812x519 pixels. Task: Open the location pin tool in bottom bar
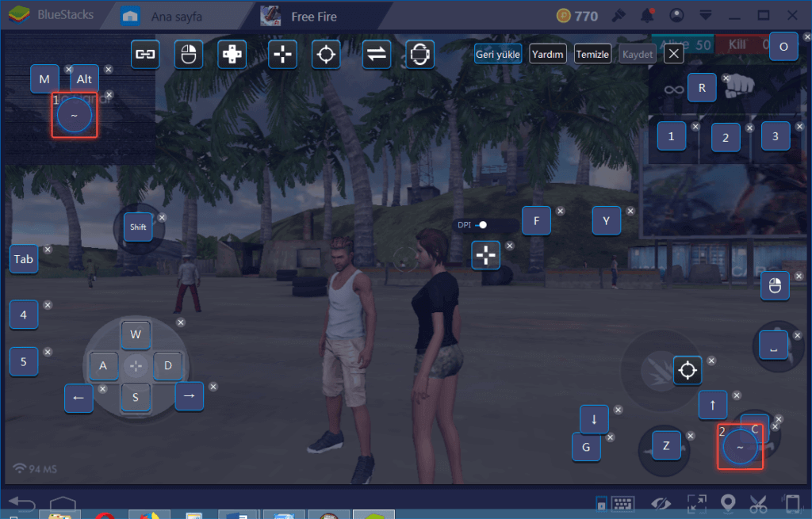coord(727,503)
